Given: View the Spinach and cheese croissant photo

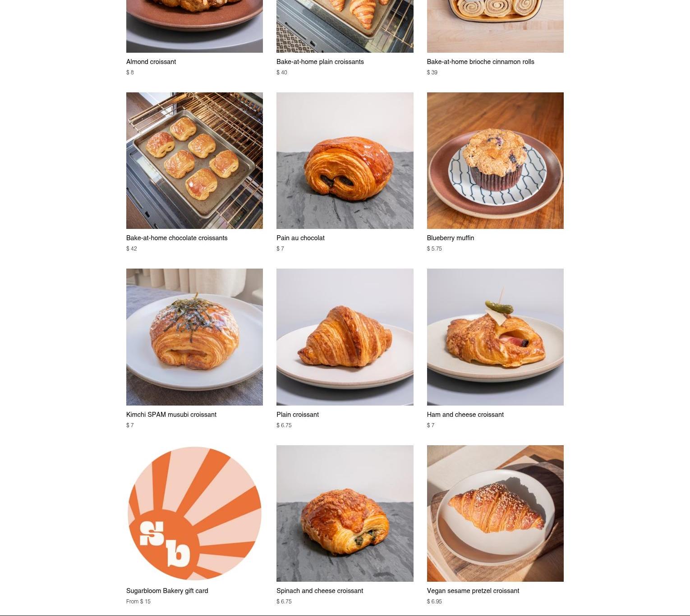Looking at the screenshot, I should tap(345, 513).
